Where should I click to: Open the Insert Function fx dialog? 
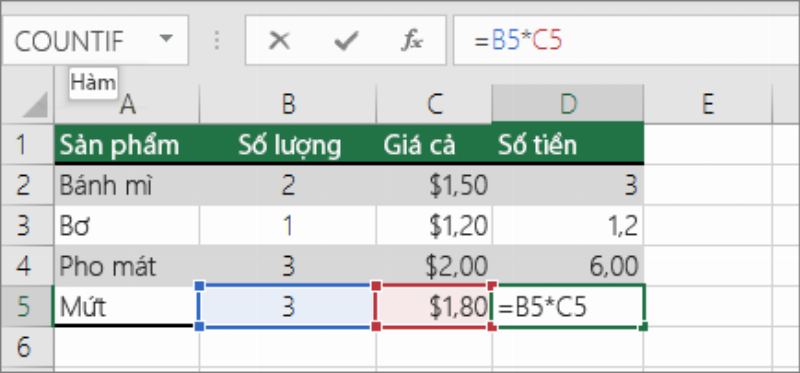[412, 40]
